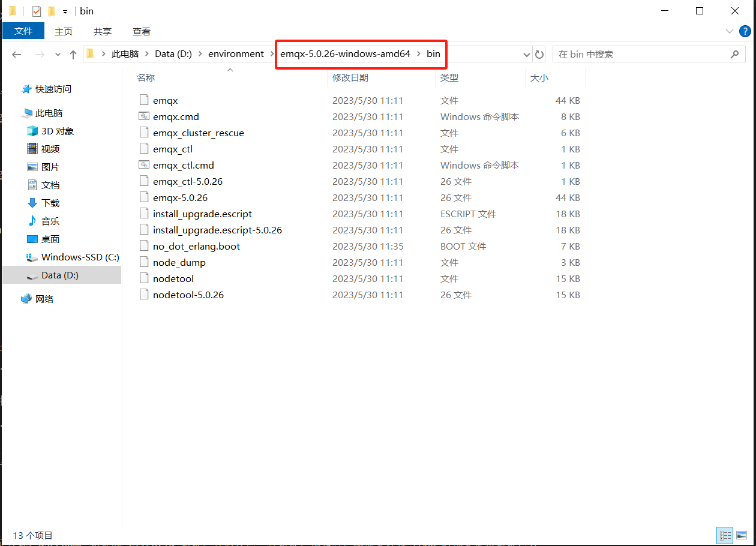
Task: Click the emqx_ctl.cmd script icon
Action: pos(143,165)
